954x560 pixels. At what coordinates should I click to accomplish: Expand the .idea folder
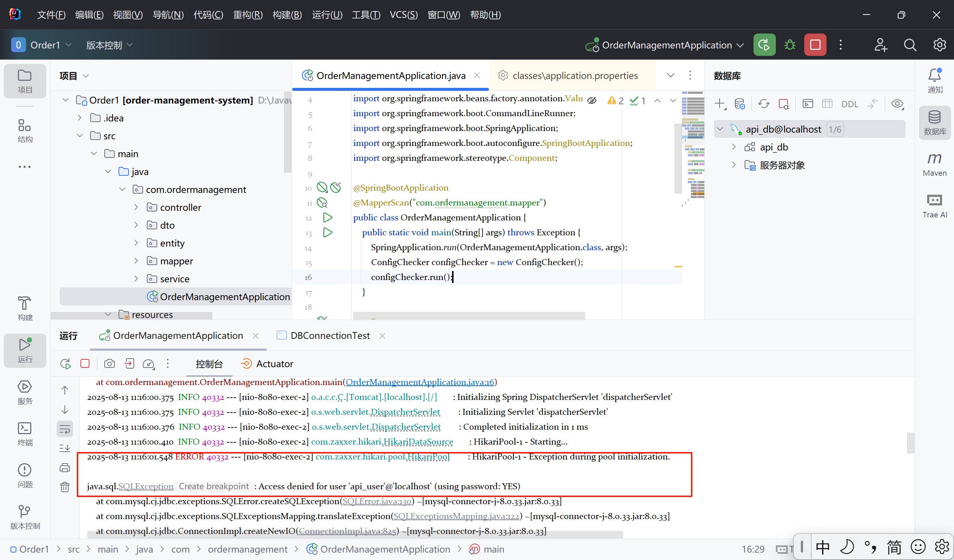coord(79,118)
